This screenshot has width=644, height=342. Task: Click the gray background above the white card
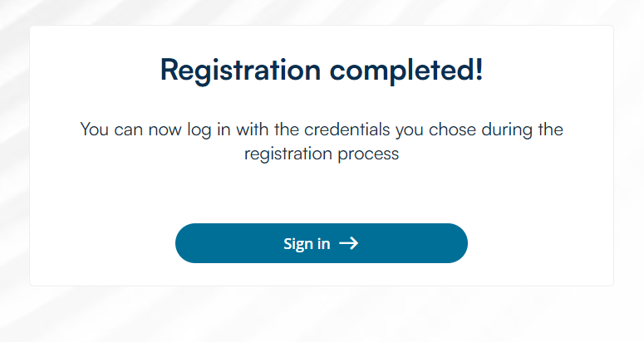pos(321,12)
